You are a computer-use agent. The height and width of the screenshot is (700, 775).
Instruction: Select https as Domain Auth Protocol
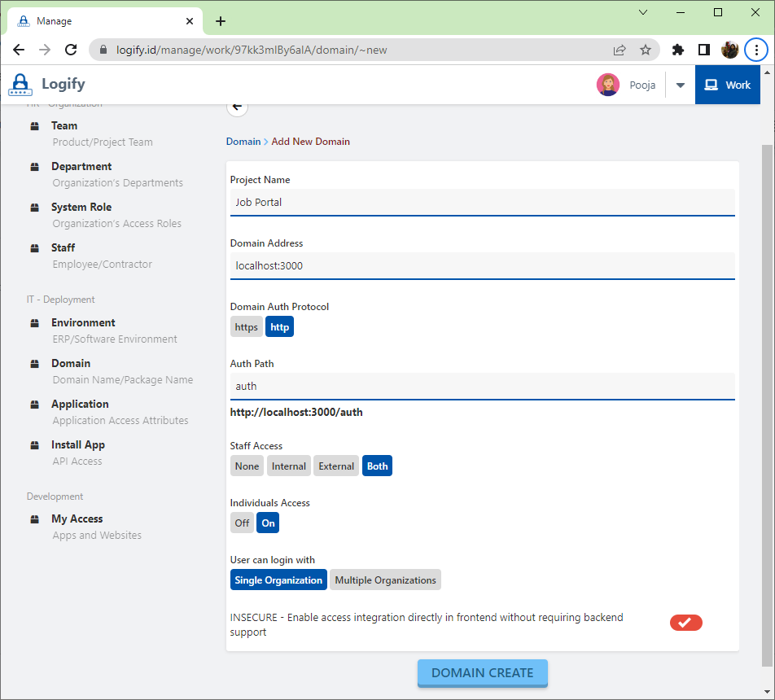click(246, 327)
